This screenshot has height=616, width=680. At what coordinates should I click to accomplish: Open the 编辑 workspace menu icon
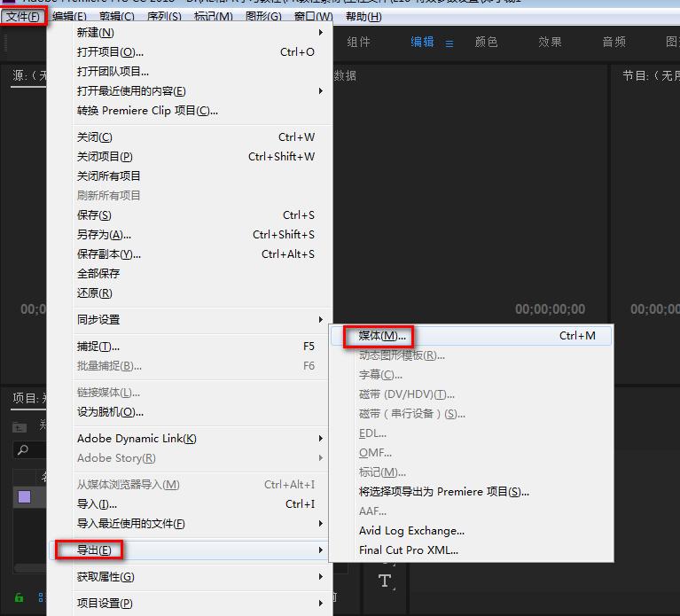(x=449, y=43)
